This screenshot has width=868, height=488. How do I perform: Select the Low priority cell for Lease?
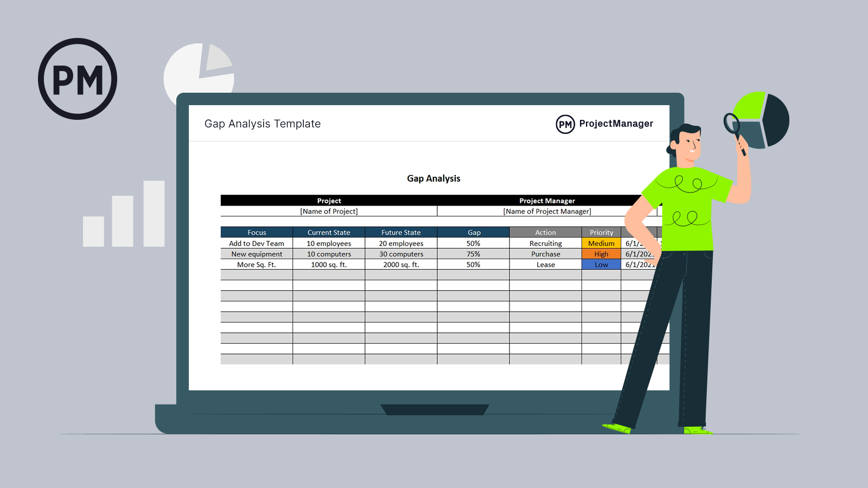(601, 265)
